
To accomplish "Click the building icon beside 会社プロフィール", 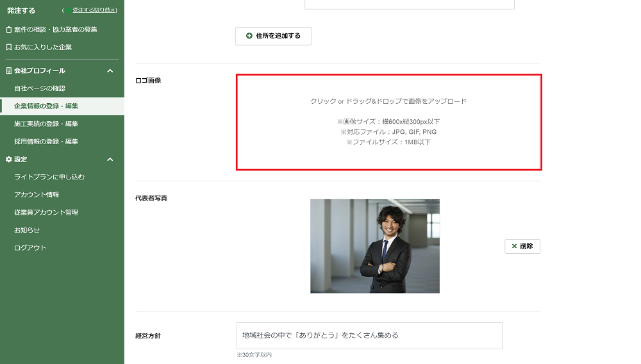I will click(x=8, y=70).
